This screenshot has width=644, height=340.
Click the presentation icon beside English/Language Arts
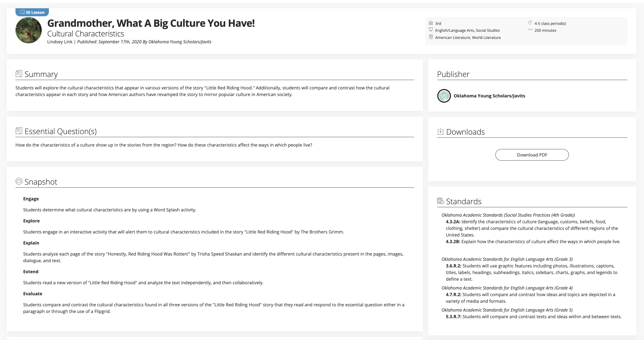click(431, 30)
